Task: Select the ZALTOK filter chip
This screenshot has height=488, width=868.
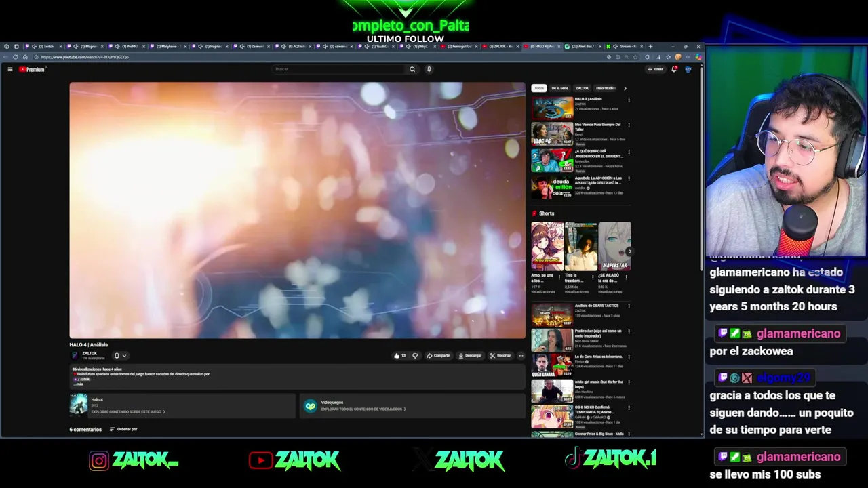Action: tap(583, 88)
